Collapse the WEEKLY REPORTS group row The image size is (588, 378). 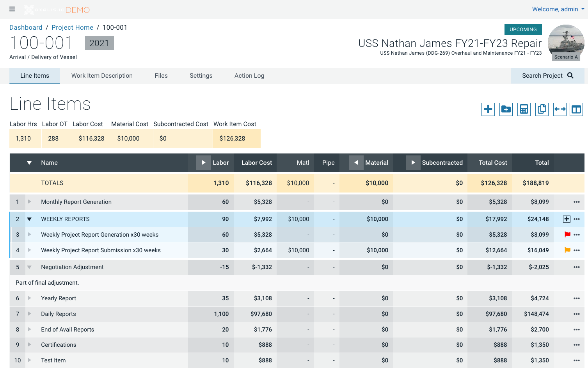point(29,219)
